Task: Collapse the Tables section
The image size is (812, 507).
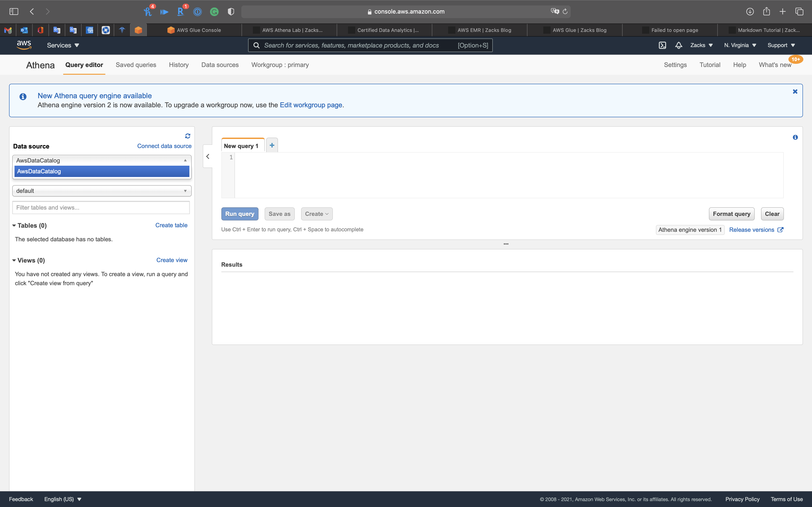Action: [x=14, y=226]
